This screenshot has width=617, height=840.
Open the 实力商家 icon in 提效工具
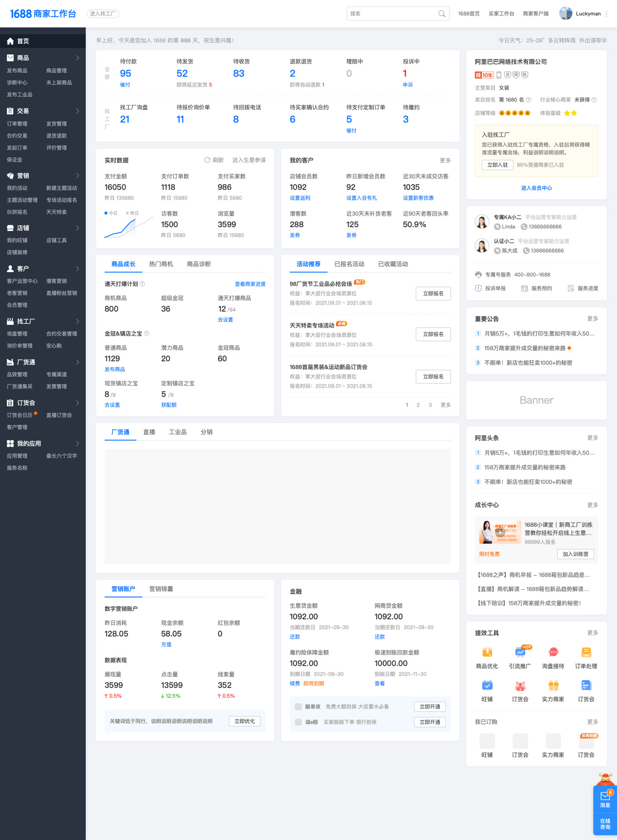tap(554, 686)
